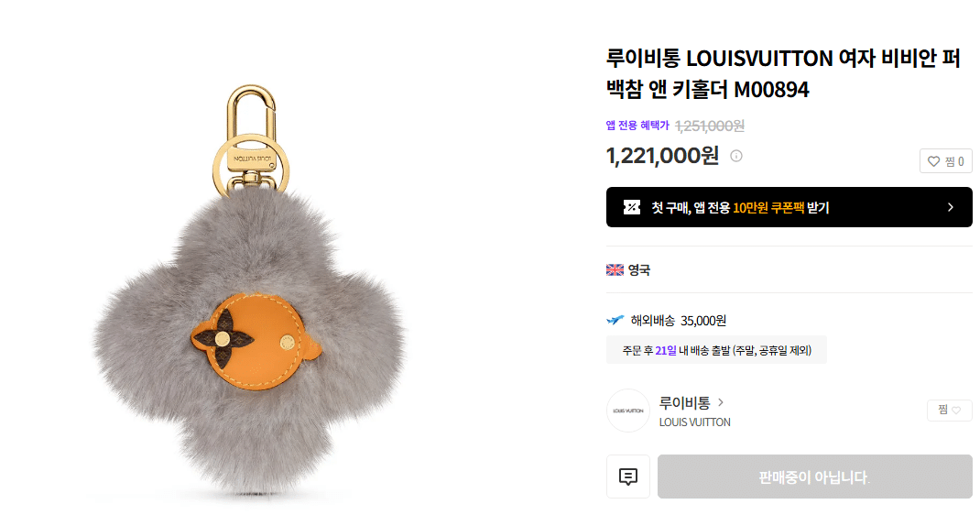
Task: Toggle the brand 찜 favorite button
Action: 950,410
